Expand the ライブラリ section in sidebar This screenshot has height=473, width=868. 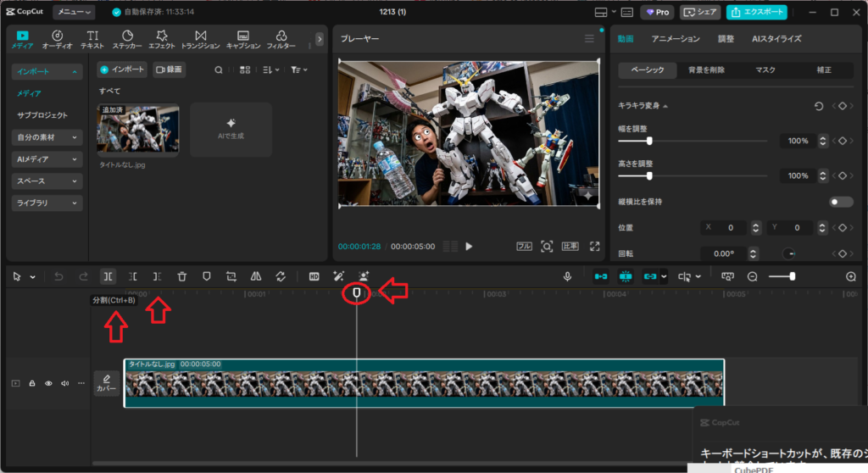(47, 203)
